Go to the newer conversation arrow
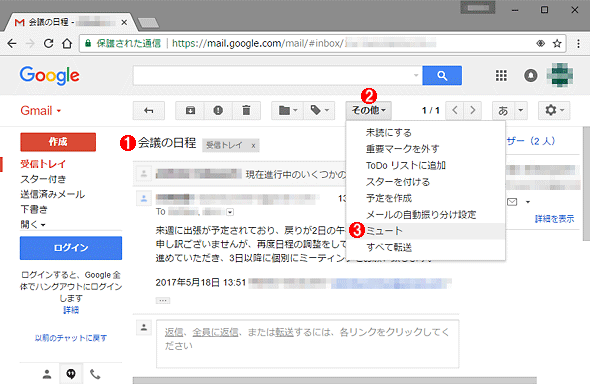The image size is (590, 384). tap(455, 111)
